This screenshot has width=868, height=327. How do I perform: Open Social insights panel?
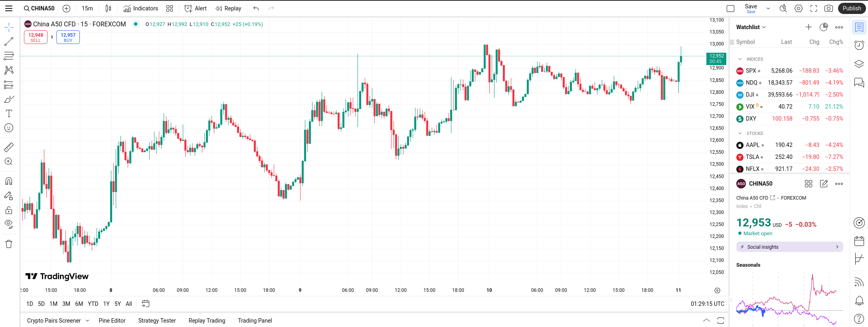[x=790, y=247]
